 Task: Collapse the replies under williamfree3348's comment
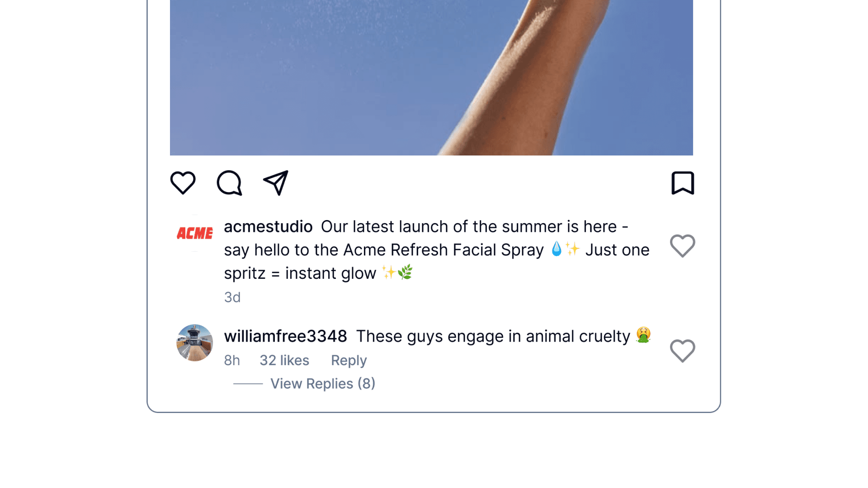(322, 384)
